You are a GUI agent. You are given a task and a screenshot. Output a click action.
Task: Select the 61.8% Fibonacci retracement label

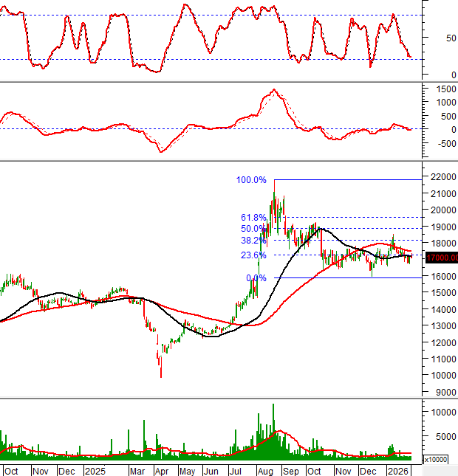click(253, 218)
